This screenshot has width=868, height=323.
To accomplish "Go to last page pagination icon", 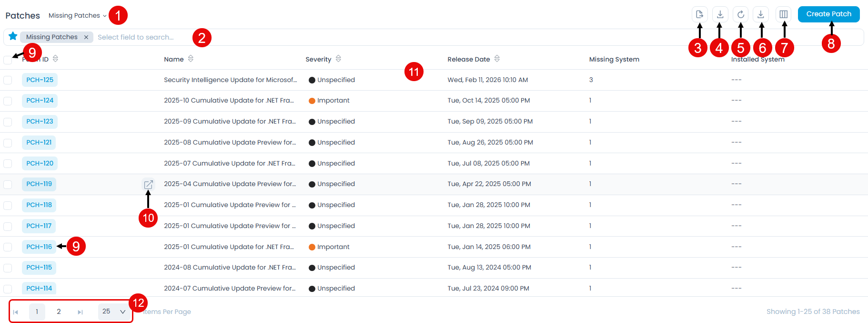I will pyautogui.click(x=80, y=312).
